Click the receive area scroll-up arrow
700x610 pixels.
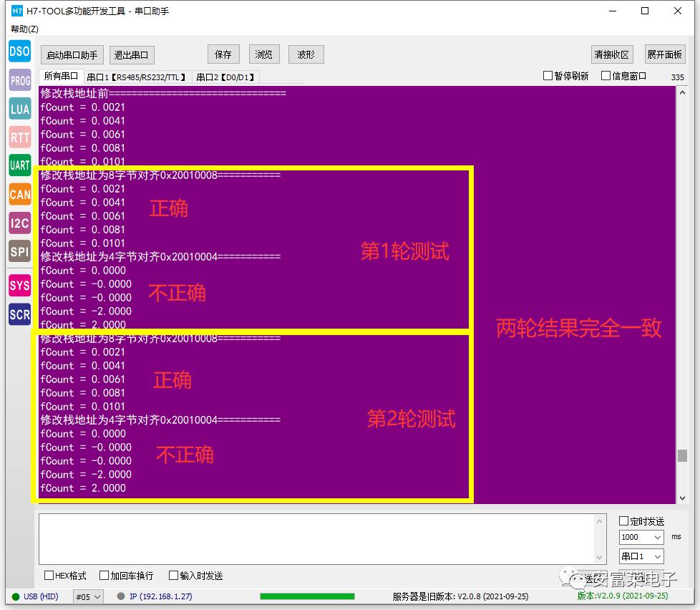pos(682,92)
